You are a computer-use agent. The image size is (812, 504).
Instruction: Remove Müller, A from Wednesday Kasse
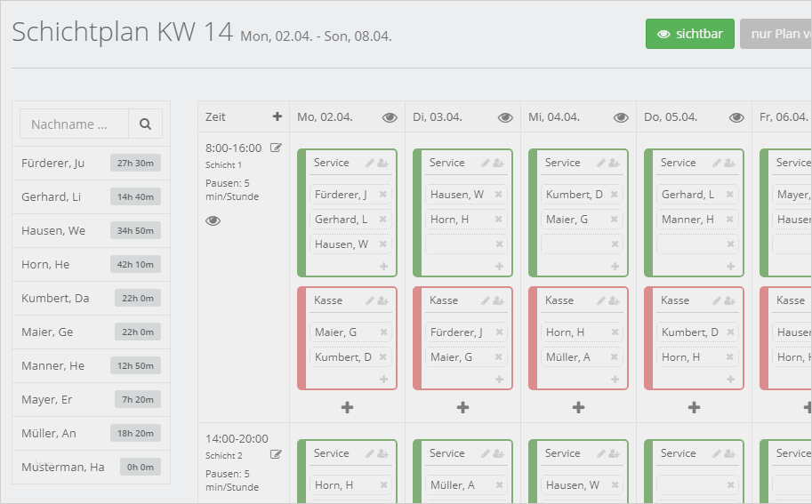point(615,357)
